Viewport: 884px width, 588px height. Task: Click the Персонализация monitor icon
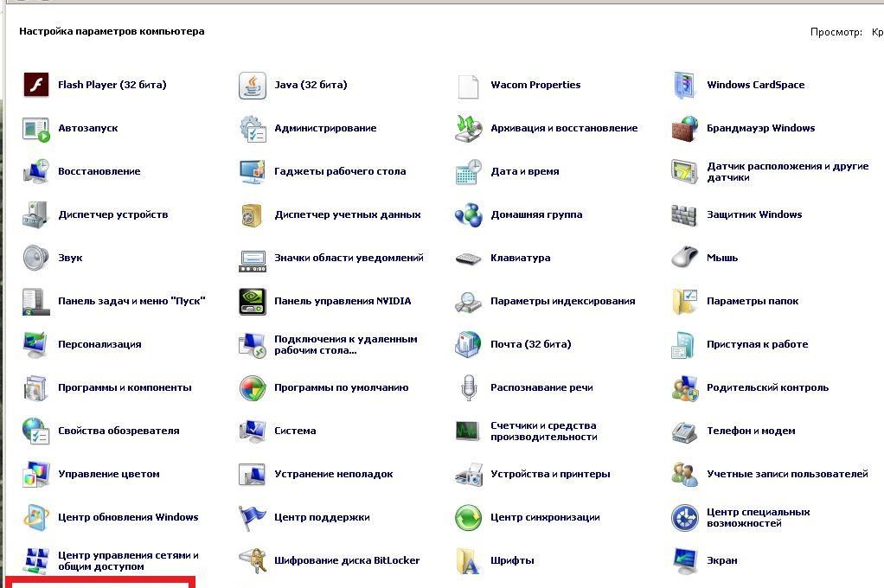click(36, 344)
